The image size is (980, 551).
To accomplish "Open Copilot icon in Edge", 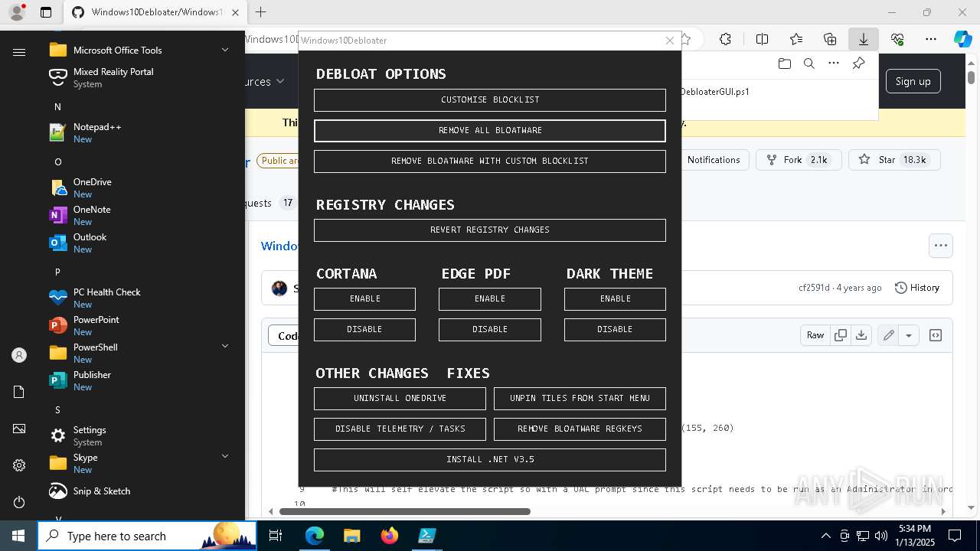I will 962,39.
